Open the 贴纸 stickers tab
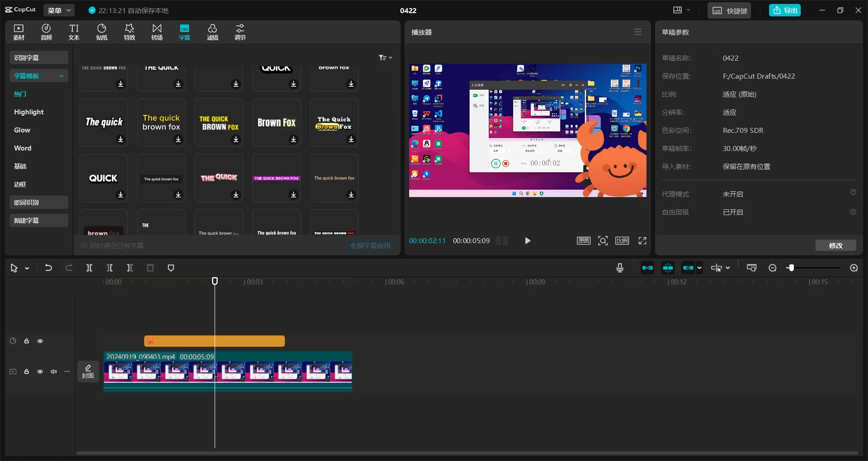Image resolution: width=868 pixels, height=461 pixels. [102, 32]
